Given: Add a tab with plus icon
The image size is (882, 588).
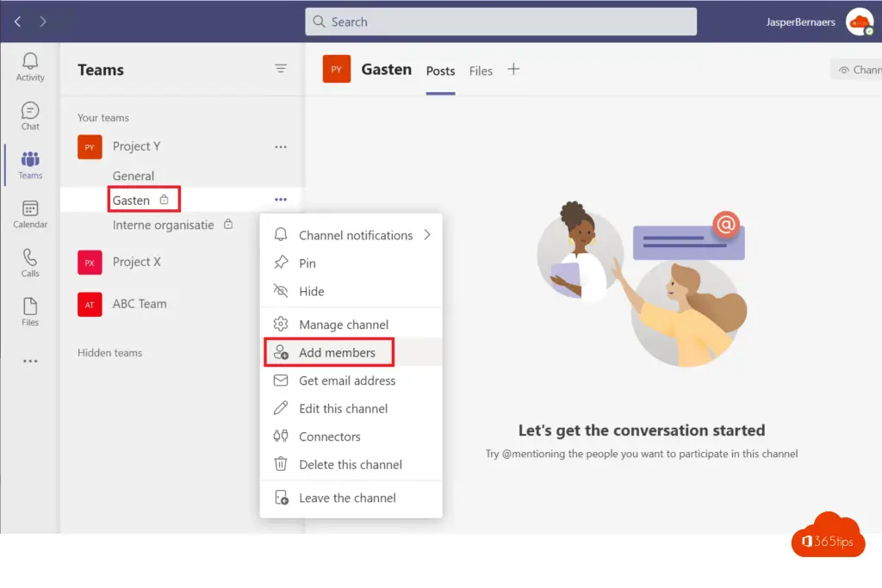Looking at the screenshot, I should 513,70.
